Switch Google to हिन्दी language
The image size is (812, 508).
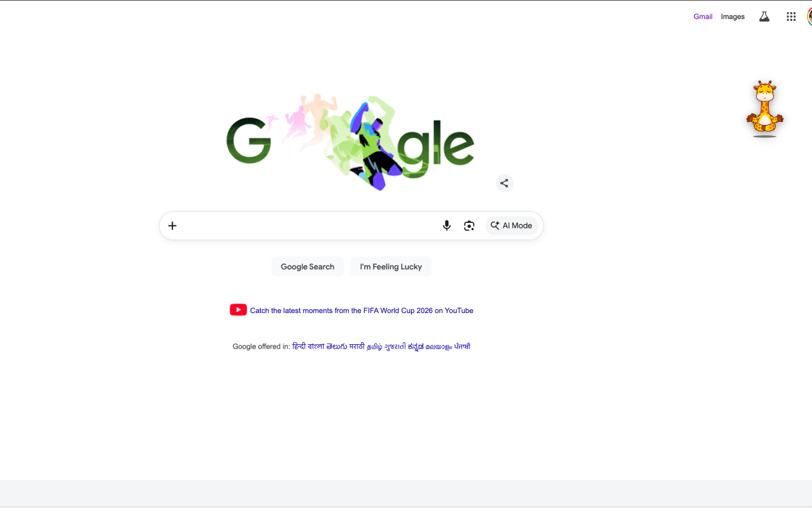click(x=299, y=346)
